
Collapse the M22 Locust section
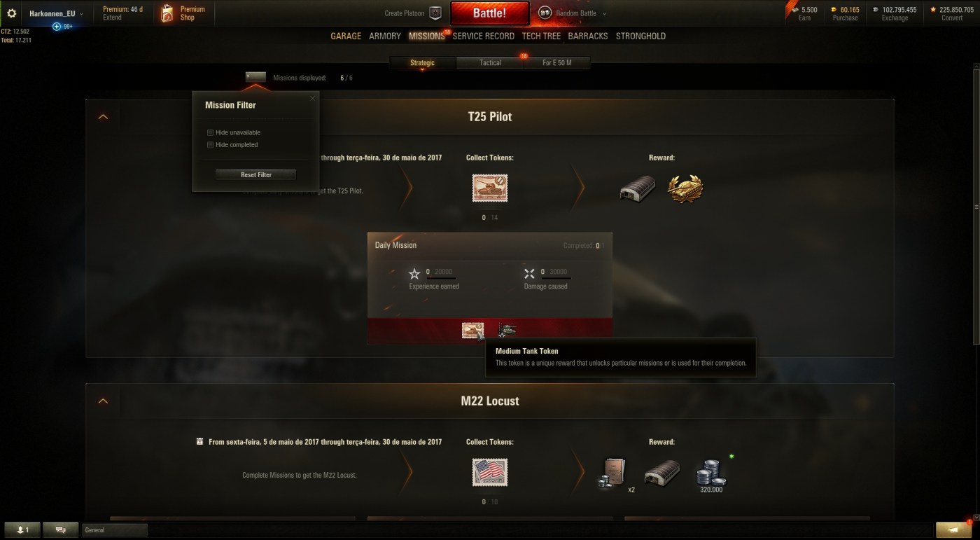(103, 401)
